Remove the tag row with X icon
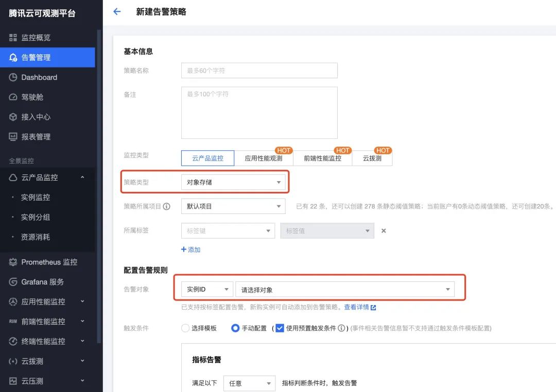 tap(384, 231)
